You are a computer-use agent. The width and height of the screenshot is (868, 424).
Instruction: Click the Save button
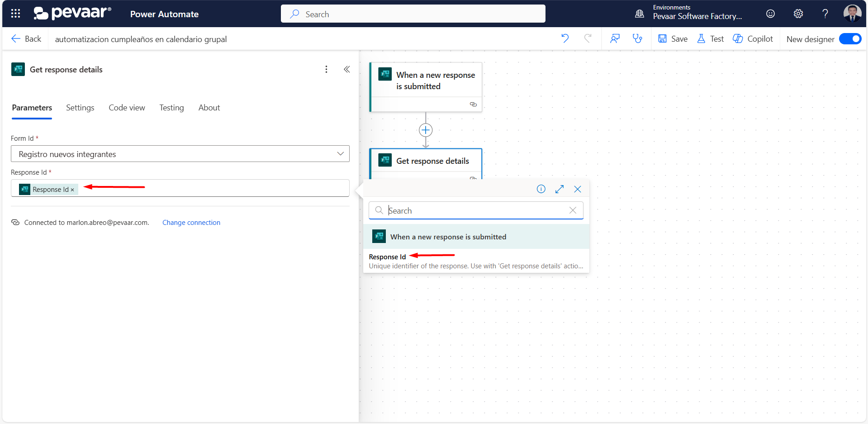673,39
